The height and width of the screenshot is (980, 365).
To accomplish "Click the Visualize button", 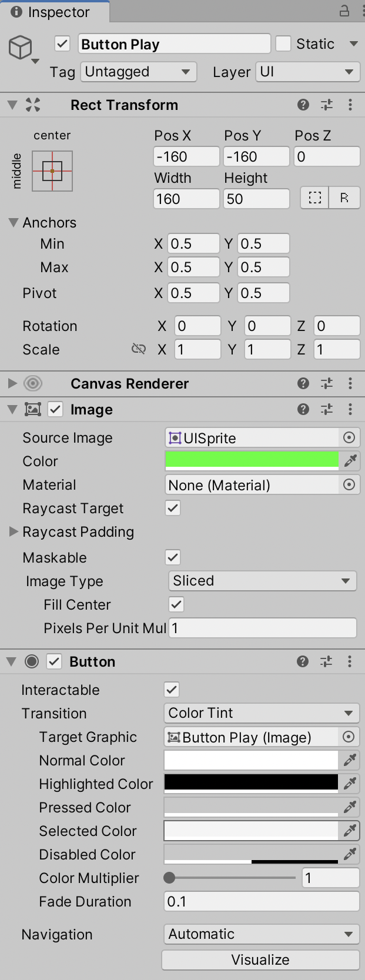I will 260,960.
